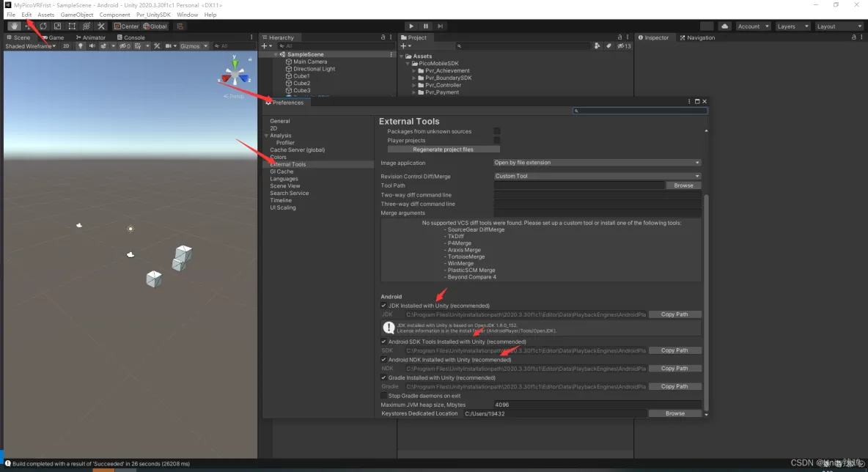
Task: Select GI Cache in Preferences
Action: [x=282, y=172]
